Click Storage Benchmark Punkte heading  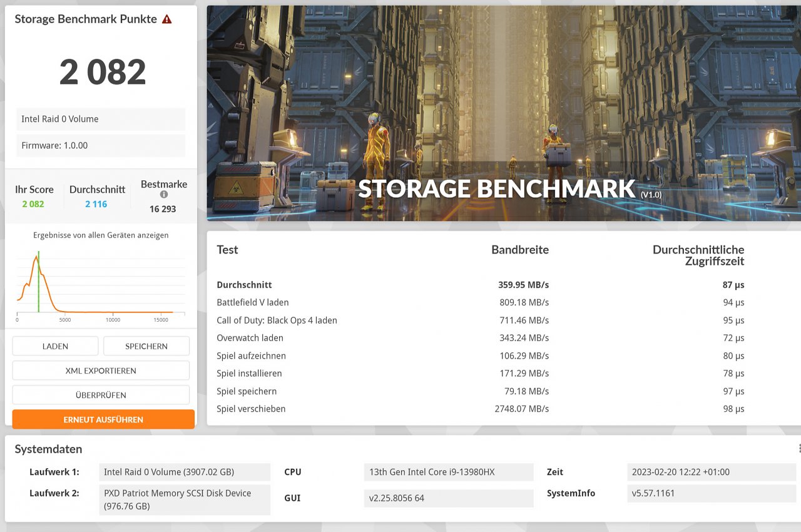coord(86,19)
